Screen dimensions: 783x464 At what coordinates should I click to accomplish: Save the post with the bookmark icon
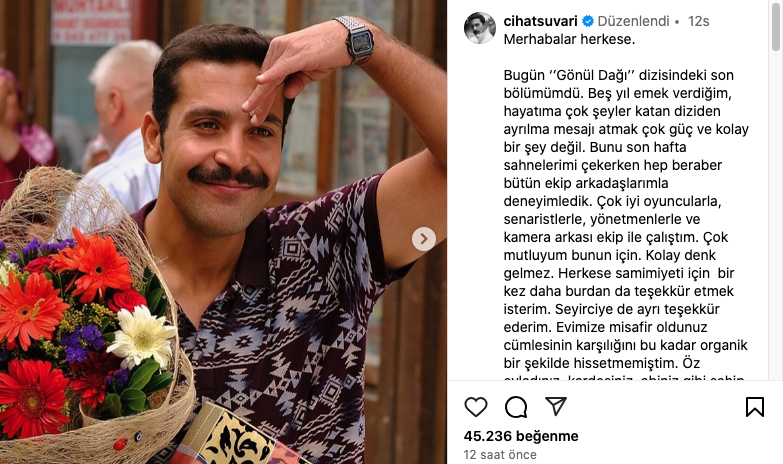point(755,407)
